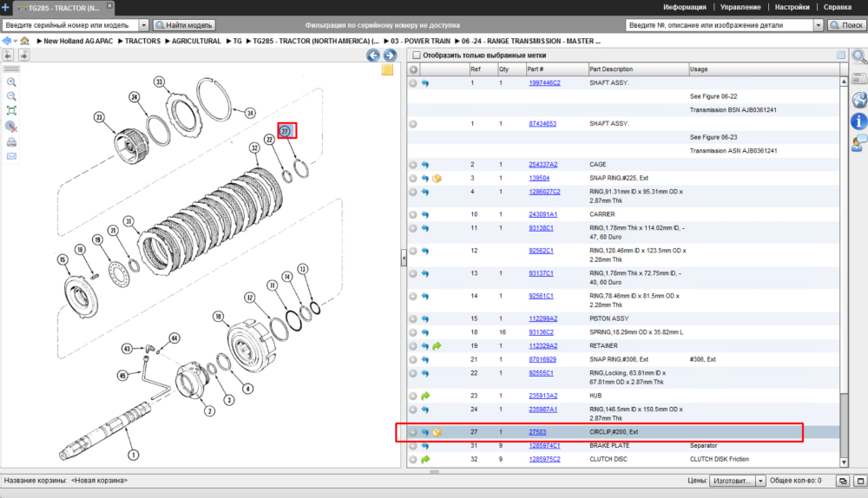Image resolution: width=868 pixels, height=498 pixels.
Task: Open the home icon in the breadcrumb bar
Action: (25, 41)
